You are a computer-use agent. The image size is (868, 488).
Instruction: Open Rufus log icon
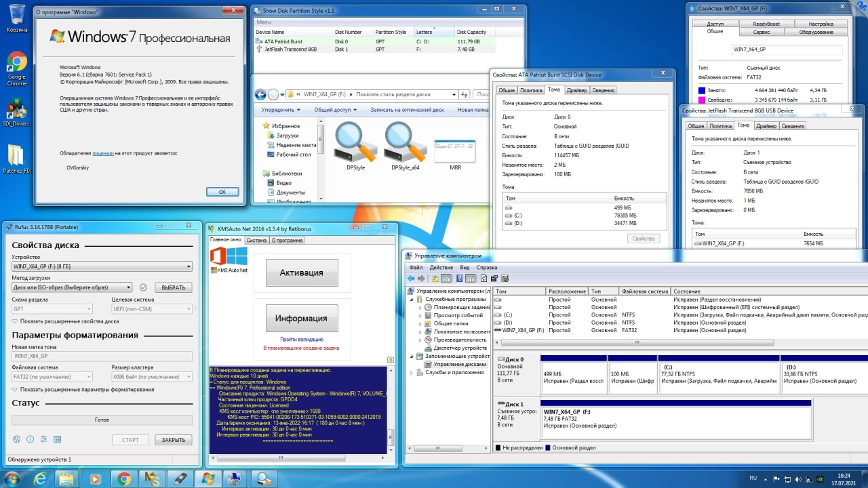[x=57, y=440]
